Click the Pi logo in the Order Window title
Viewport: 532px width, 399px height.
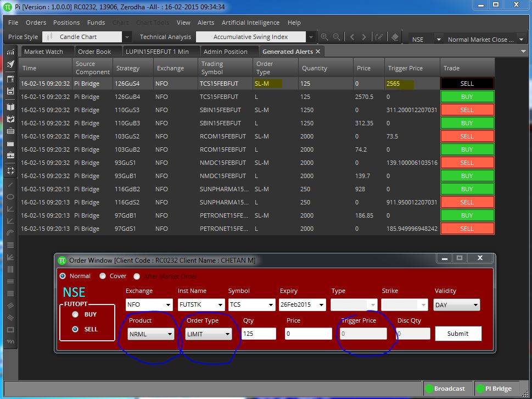[61, 261]
